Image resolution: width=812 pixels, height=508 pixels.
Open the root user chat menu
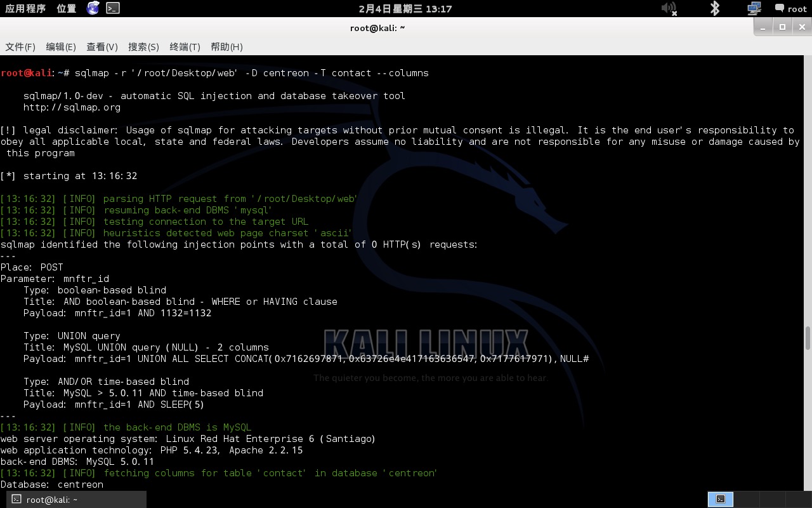coord(790,8)
